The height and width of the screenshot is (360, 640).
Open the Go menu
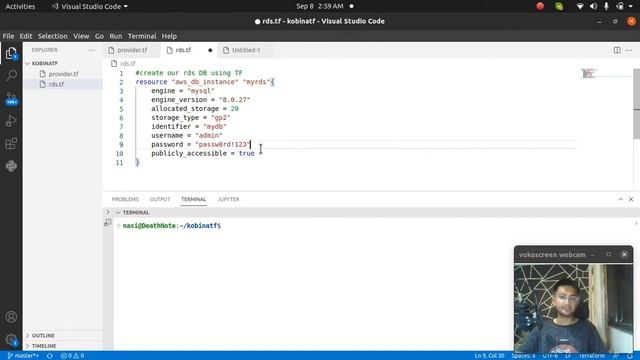click(99, 36)
